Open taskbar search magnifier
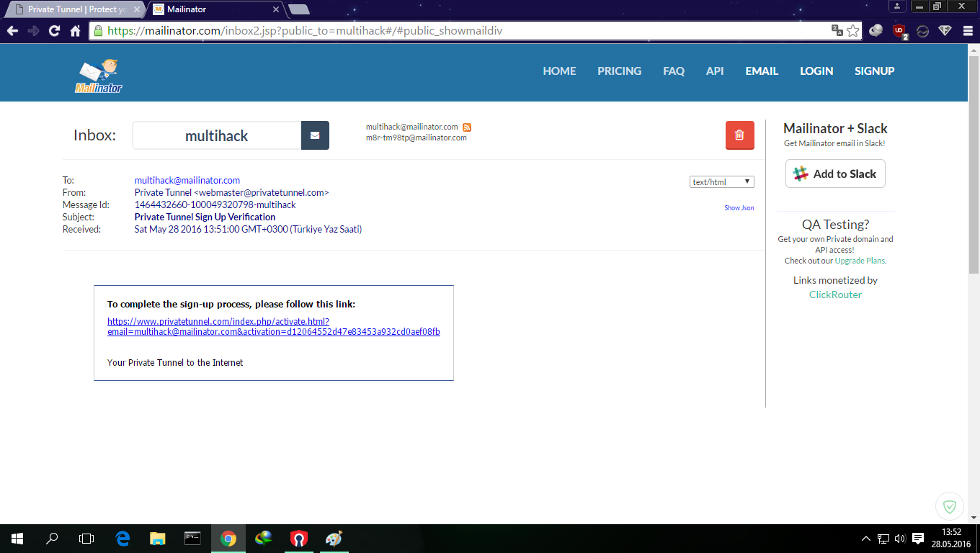 tap(52, 539)
